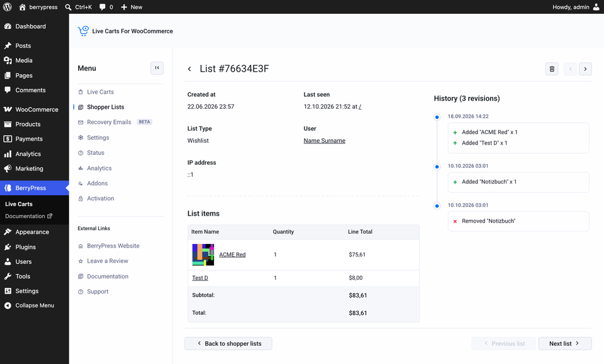This screenshot has width=604, height=364.
Task: Select the 18.09.2026 14:22 timeline marker
Action: tap(437, 117)
